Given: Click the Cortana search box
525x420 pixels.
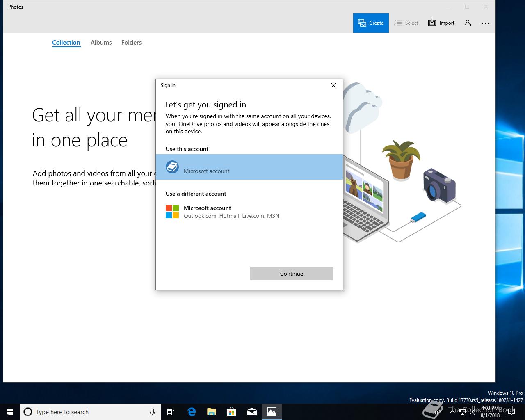Looking at the screenshot, I should 89,412.
